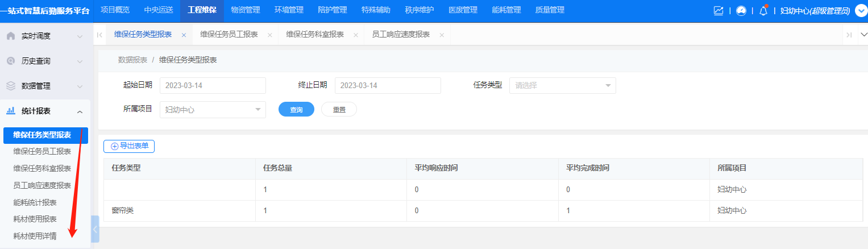
Task: Open 中央运送 in top navigation
Action: pos(158,10)
